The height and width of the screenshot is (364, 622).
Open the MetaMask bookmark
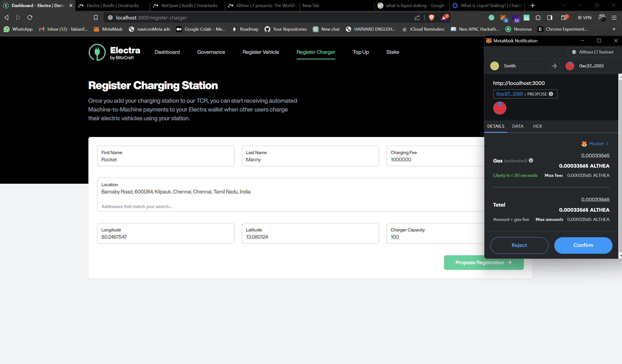[108, 29]
